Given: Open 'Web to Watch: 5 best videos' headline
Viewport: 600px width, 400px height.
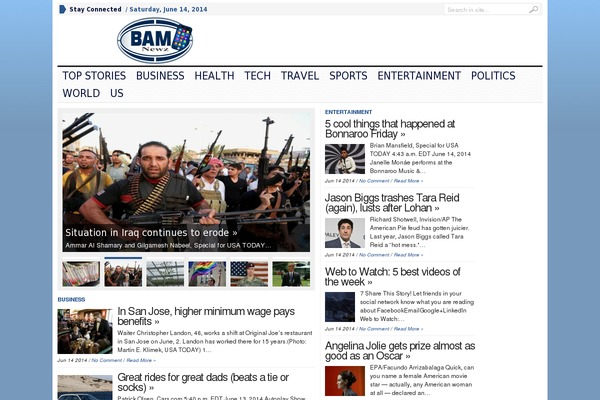Looking at the screenshot, I should [393, 277].
